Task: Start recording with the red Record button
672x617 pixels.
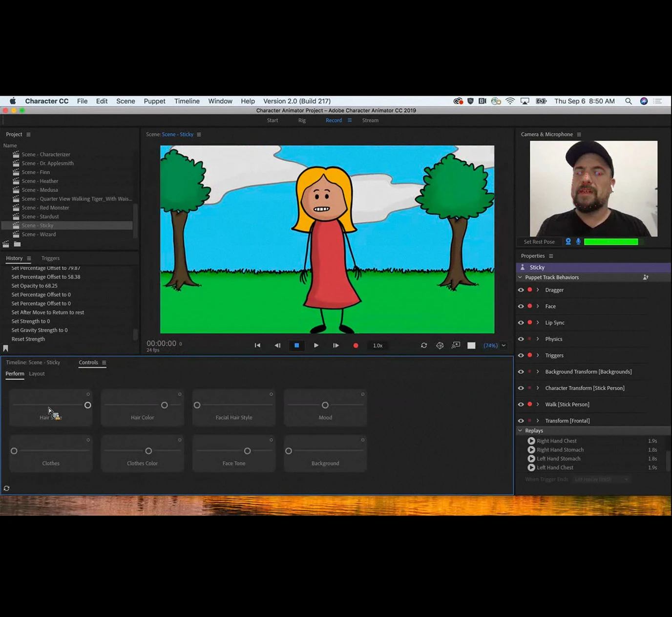Action: point(356,345)
